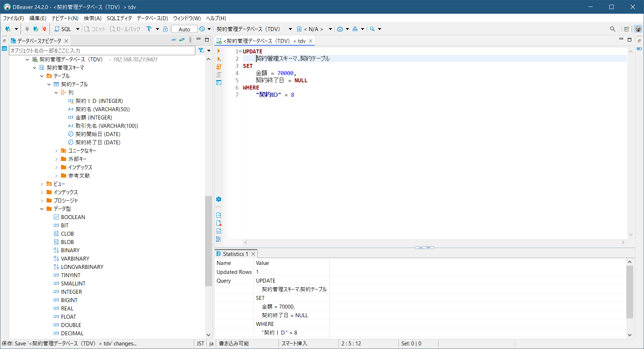Click the outline panel toggle icon

pos(219,239)
